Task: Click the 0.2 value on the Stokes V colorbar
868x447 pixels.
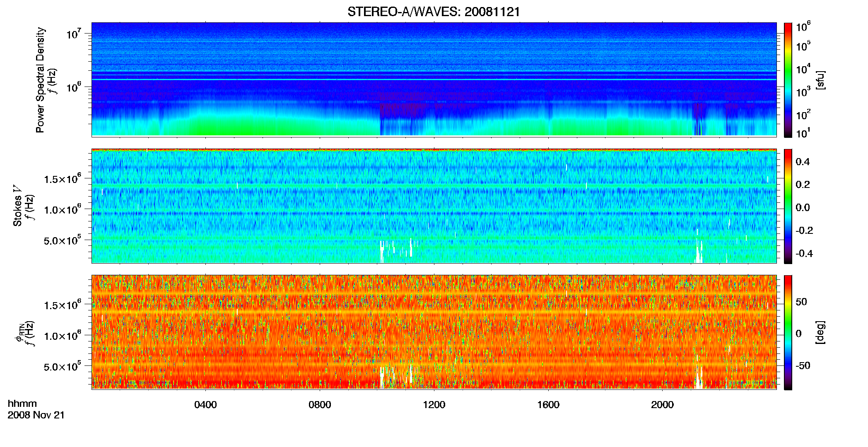Action: [803, 185]
